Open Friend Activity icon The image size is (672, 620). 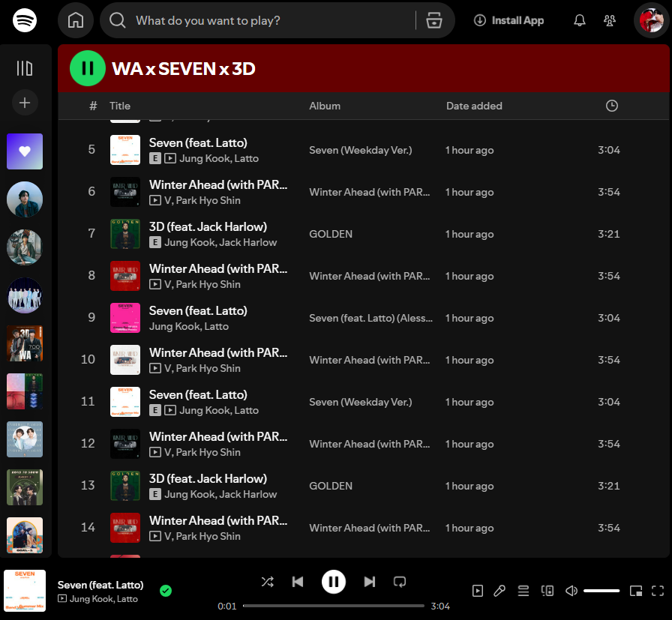click(610, 20)
